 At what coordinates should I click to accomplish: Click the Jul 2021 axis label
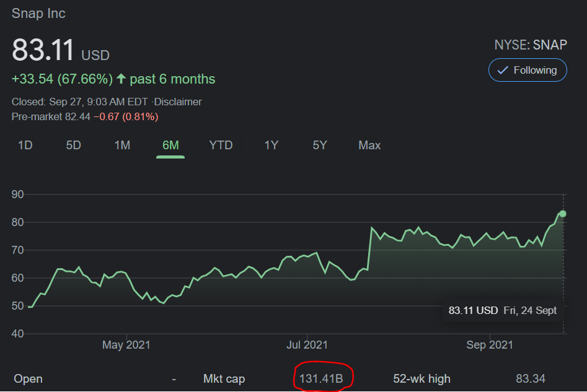(307, 344)
